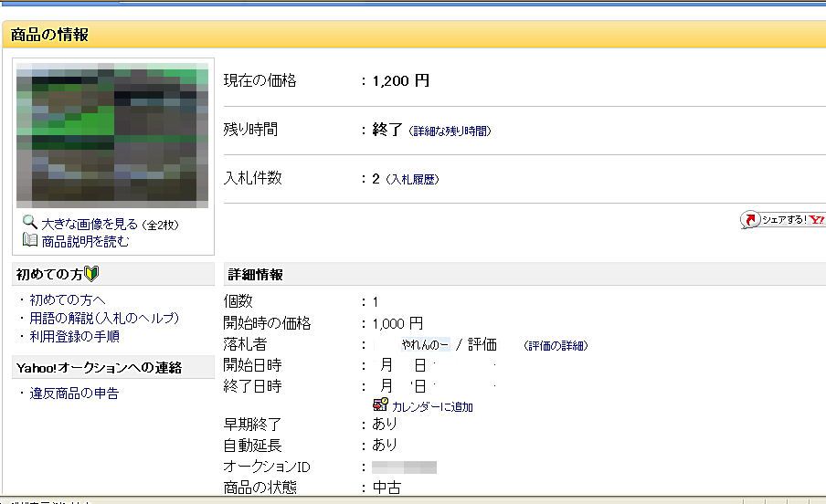Click starting price 1,000 円
The height and width of the screenshot is (504, 826).
397,323
